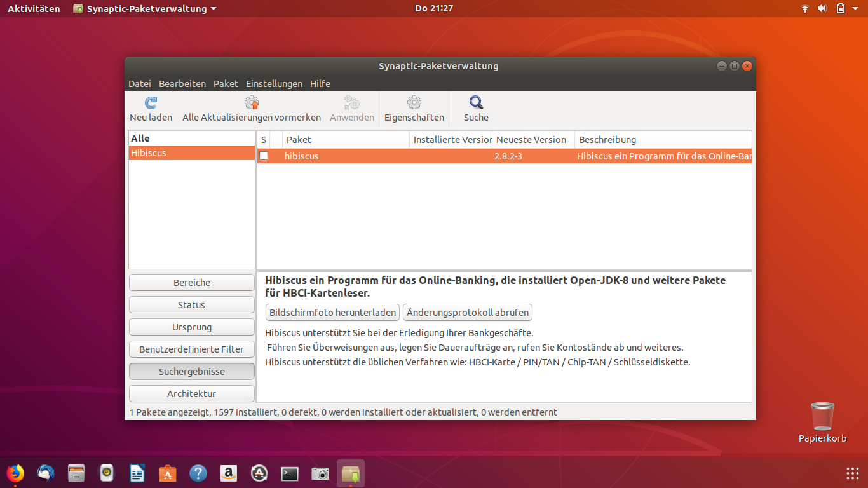Click version cell 2.8.2-3
Screen dimensions: 868x488
click(508, 156)
